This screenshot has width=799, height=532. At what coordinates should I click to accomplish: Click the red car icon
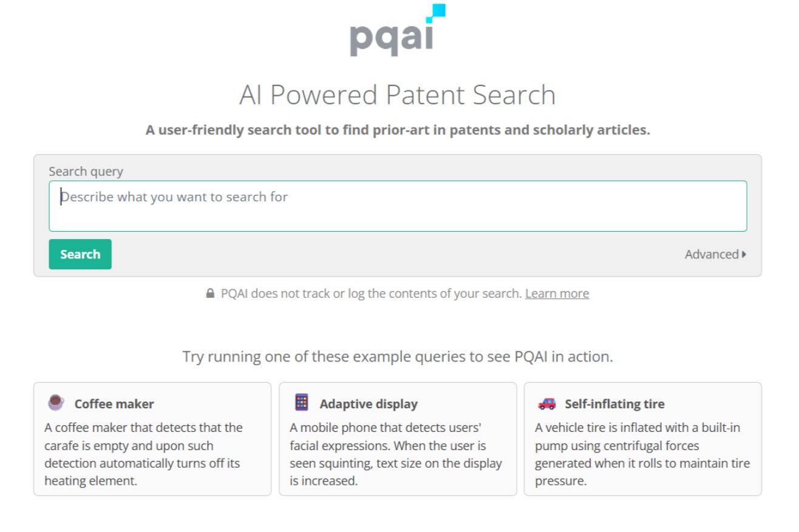point(546,403)
